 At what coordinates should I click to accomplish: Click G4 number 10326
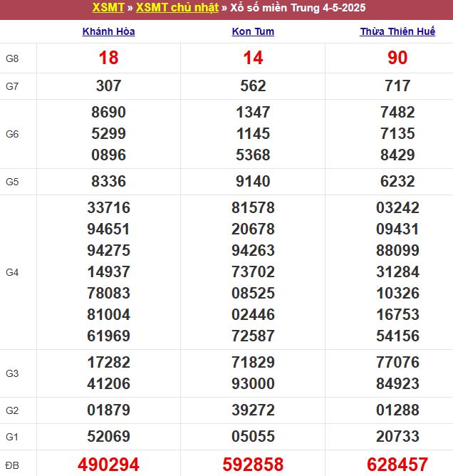point(397,293)
